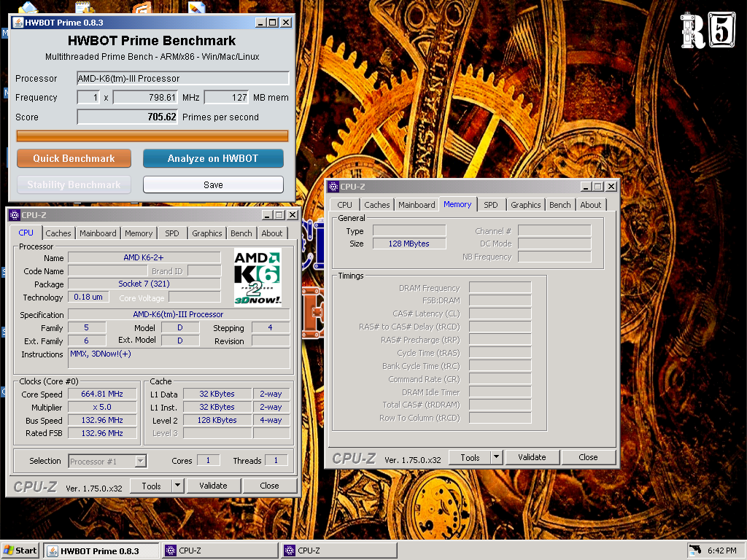Open Memory tab in left CPU-Z window

pos(139,233)
